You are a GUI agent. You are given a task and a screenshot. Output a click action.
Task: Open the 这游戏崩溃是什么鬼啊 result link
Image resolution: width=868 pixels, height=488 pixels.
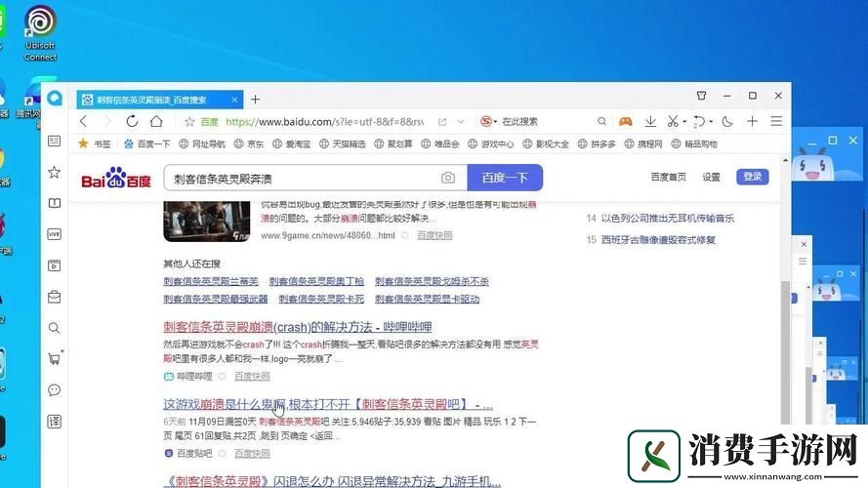pos(328,404)
